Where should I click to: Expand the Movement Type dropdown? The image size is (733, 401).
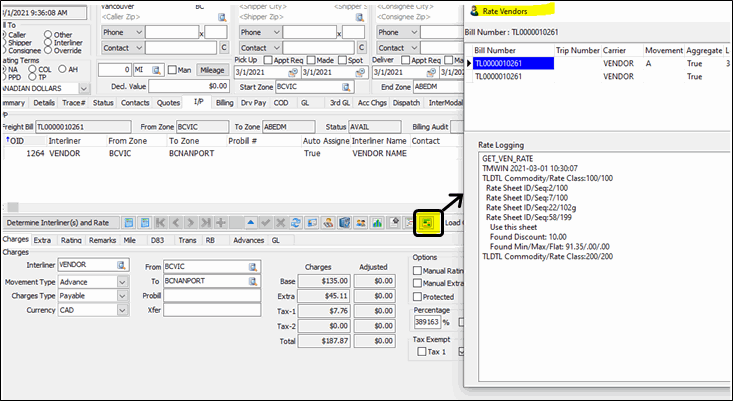[x=122, y=281]
